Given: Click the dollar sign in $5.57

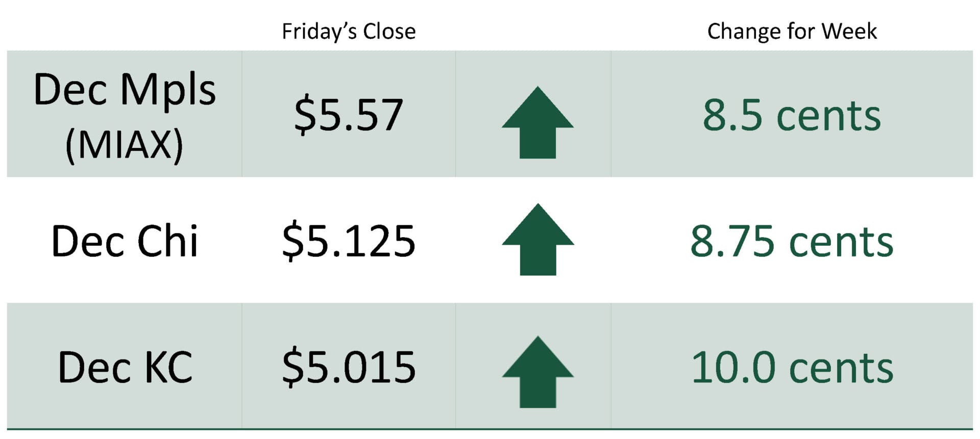Looking at the screenshot, I should [x=304, y=115].
